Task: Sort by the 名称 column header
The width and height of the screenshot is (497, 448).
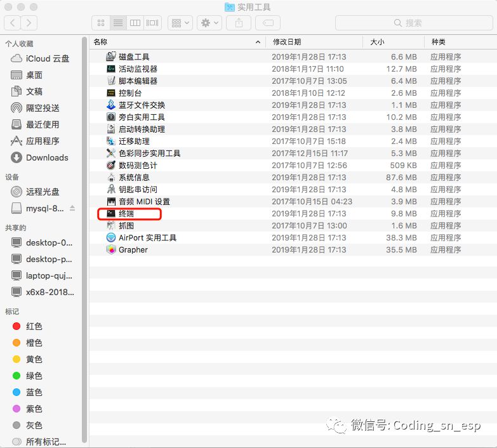Action: [x=178, y=42]
